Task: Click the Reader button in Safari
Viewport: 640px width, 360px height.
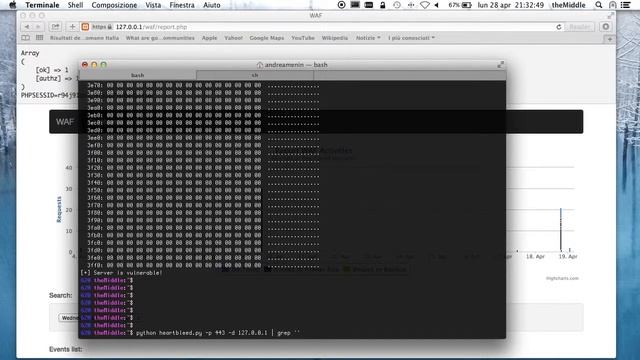Action: [579, 27]
